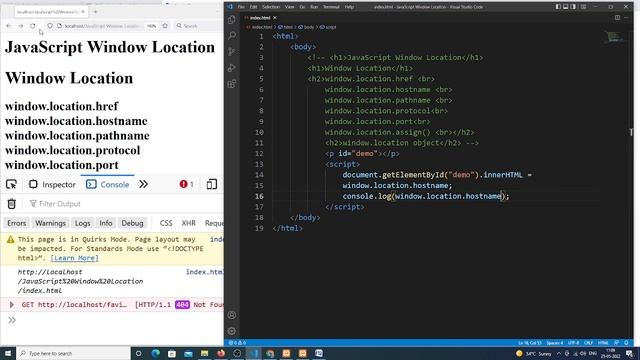The image size is (640, 360).
Task: Open Source Control view in VS Code
Action: (x=232, y=52)
